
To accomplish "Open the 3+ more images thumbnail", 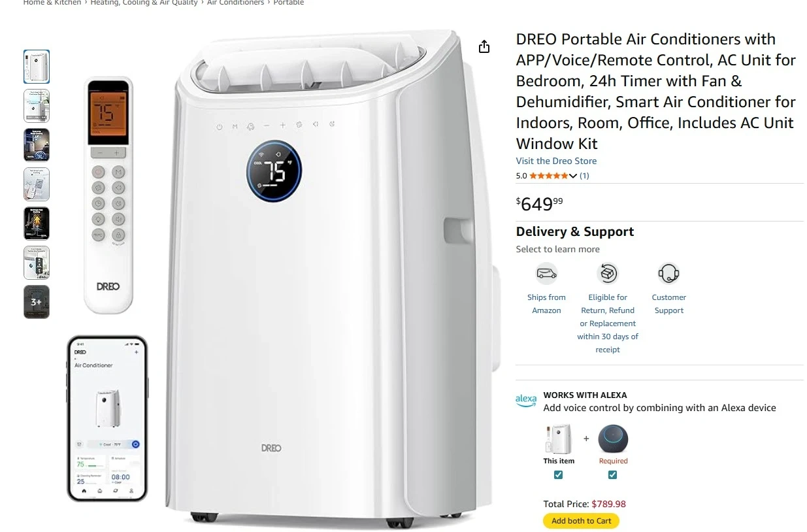I will (37, 302).
